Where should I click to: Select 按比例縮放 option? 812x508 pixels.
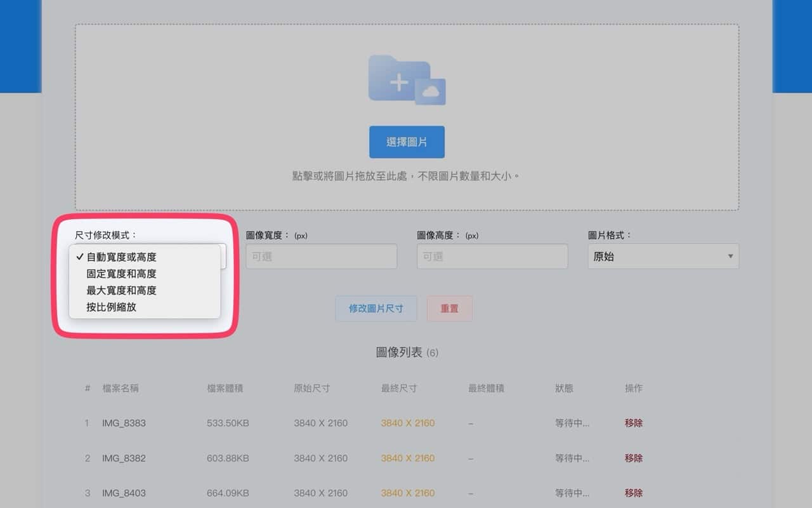coord(112,307)
